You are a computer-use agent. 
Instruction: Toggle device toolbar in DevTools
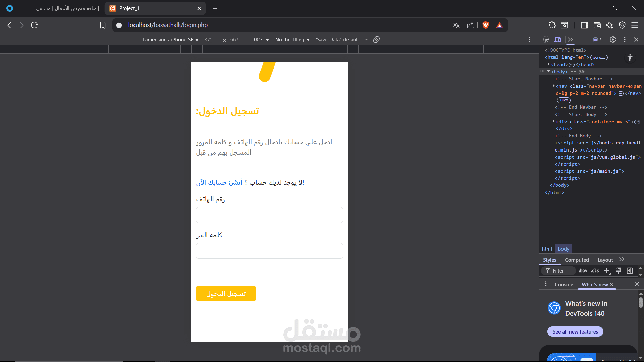click(558, 40)
